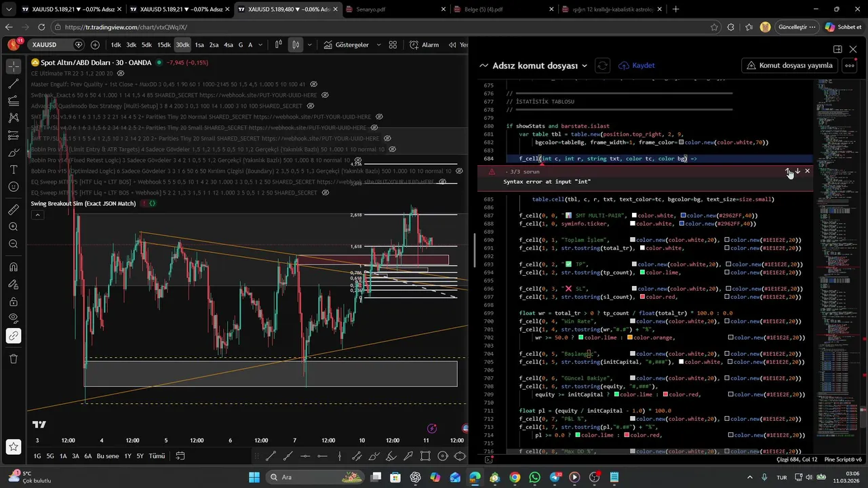This screenshot has width=868, height=488.
Task: Click the trash remove objects icon
Action: 14,359
